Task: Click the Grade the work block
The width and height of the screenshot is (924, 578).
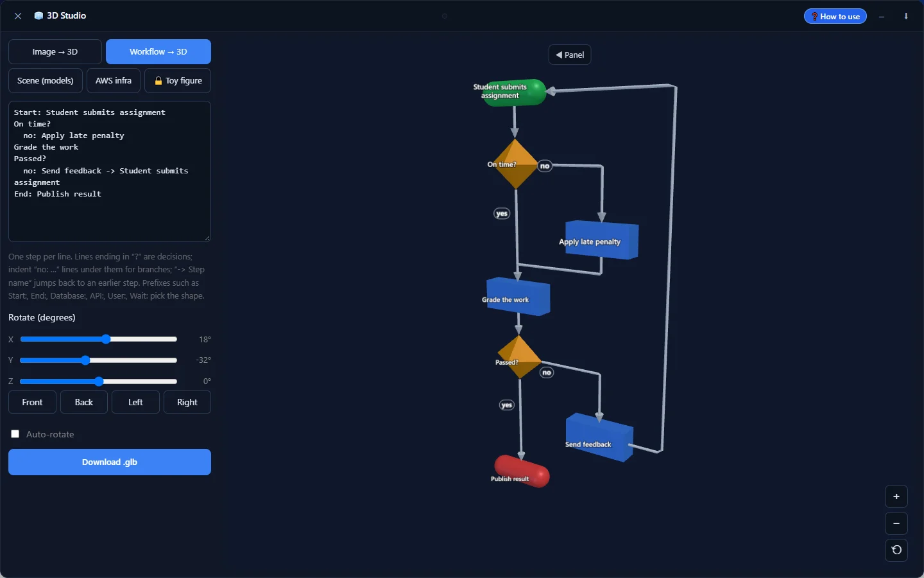Action: 517,297
